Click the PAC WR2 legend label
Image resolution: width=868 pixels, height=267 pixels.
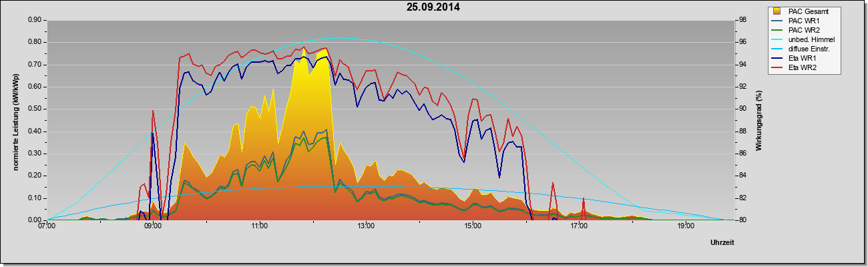(804, 30)
